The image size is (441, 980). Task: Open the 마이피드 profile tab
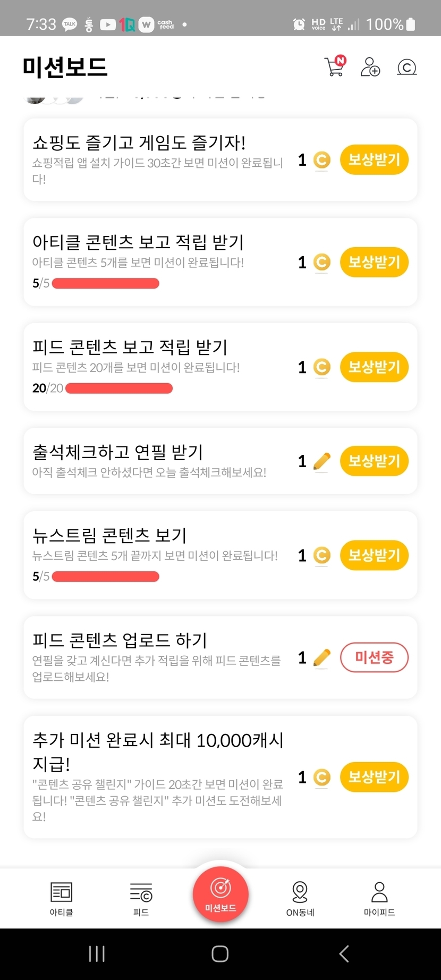[x=379, y=898]
